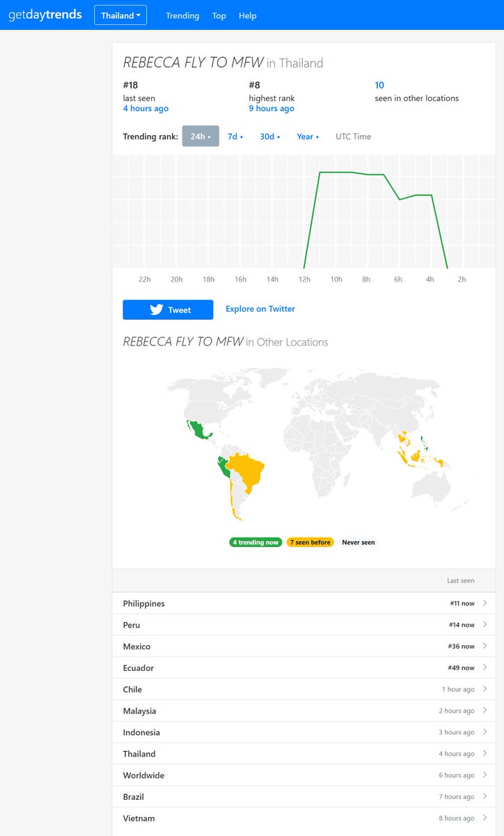
Task: Click the '4 trending now' green legend badge
Action: click(255, 542)
